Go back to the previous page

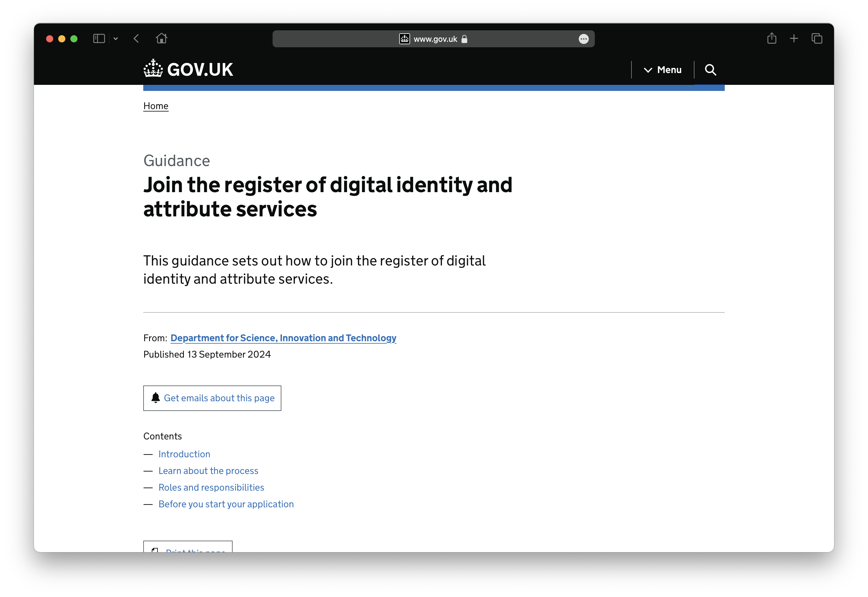pyautogui.click(x=136, y=38)
